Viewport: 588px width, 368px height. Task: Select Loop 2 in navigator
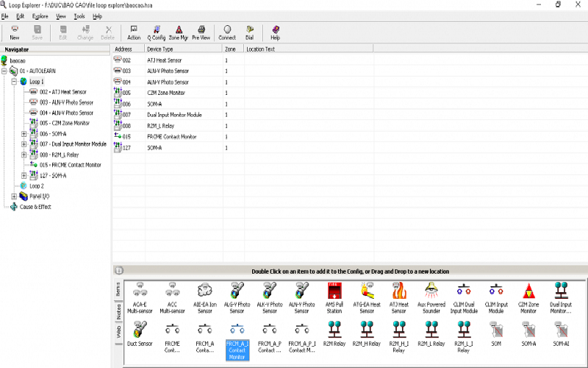(x=36, y=186)
